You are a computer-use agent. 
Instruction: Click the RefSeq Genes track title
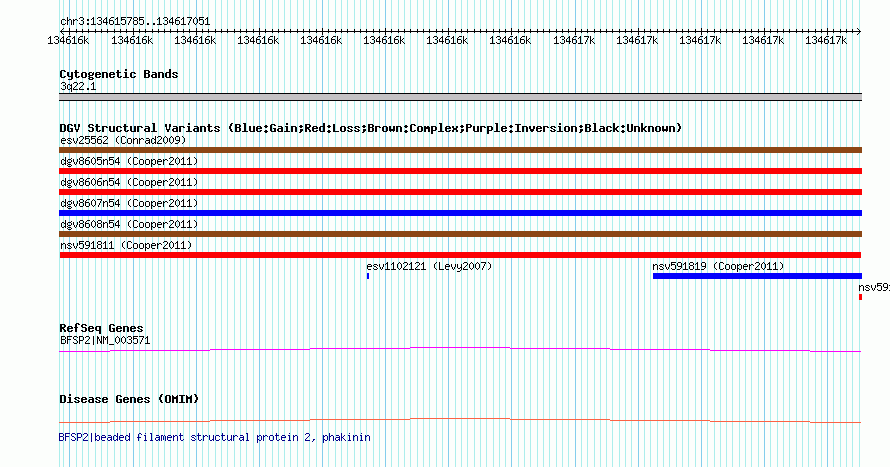pos(101,329)
